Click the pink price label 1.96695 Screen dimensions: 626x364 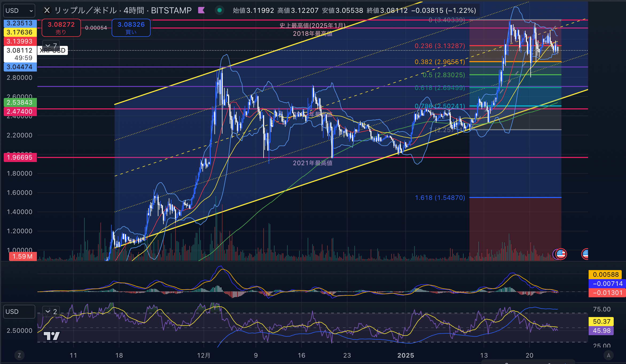tap(20, 157)
